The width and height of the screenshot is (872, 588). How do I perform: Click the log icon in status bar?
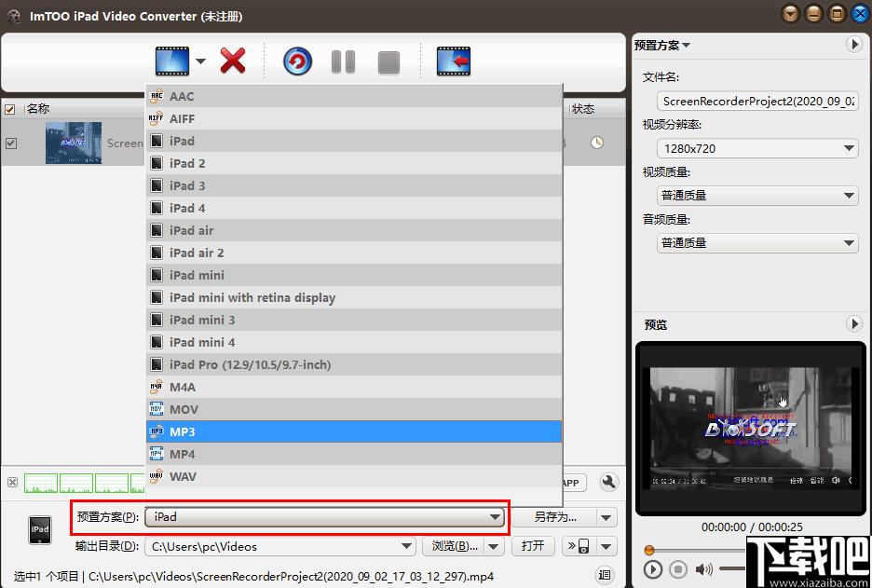tap(605, 574)
